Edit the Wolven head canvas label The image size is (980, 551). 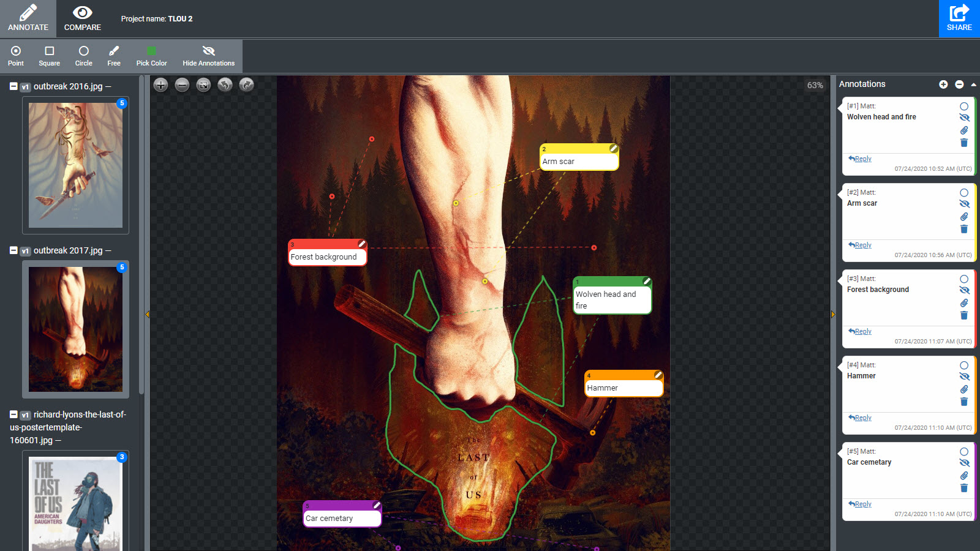(646, 282)
